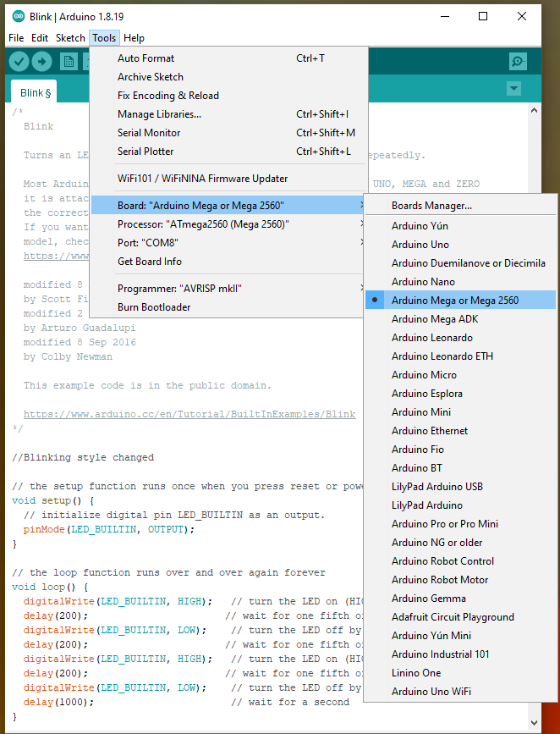This screenshot has height=734, width=560.
Task: Pick Arduino Mini from board list
Action: click(460, 412)
